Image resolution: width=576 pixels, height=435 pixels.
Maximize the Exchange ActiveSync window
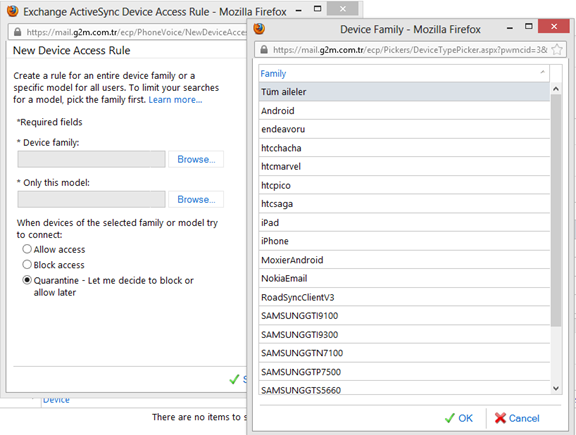tap(318, 8)
